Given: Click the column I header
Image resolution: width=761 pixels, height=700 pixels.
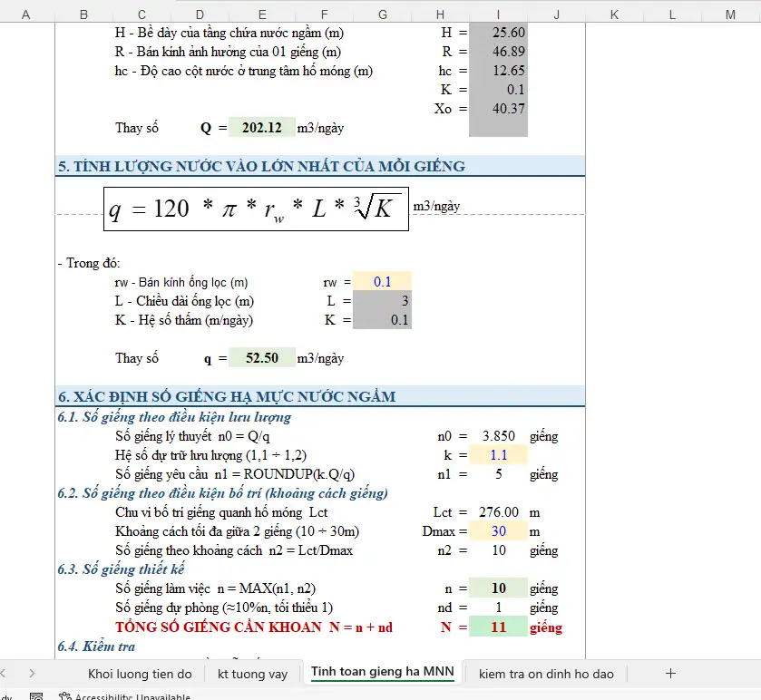Looking at the screenshot, I should (499, 15).
